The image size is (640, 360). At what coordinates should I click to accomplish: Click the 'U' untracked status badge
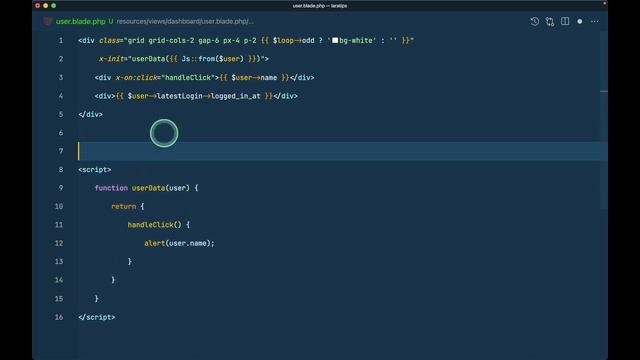tap(111, 21)
